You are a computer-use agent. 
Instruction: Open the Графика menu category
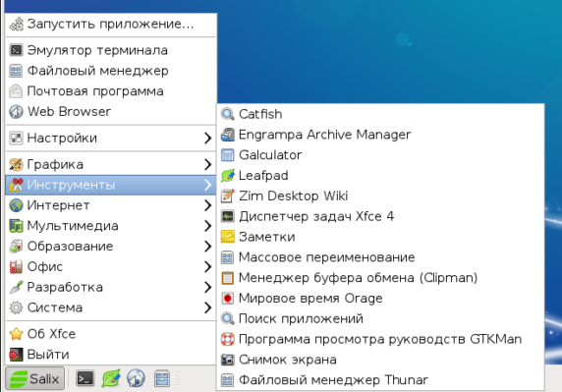tap(110, 165)
